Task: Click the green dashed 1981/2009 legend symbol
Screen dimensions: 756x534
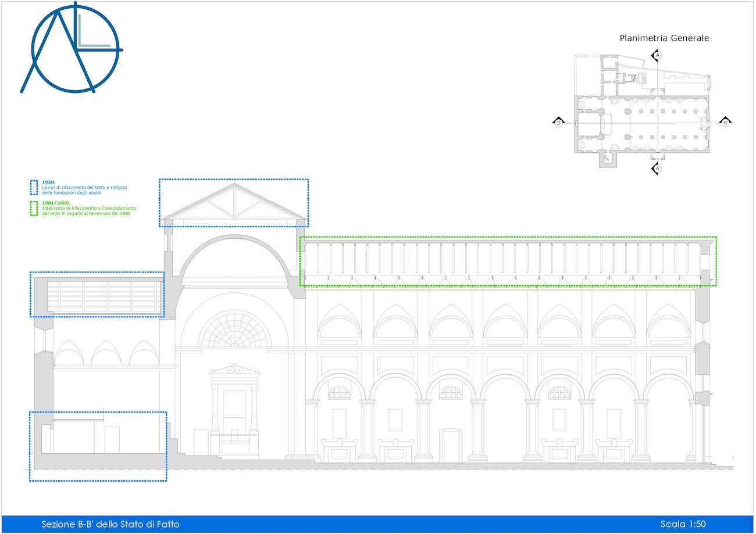Action: [x=34, y=209]
